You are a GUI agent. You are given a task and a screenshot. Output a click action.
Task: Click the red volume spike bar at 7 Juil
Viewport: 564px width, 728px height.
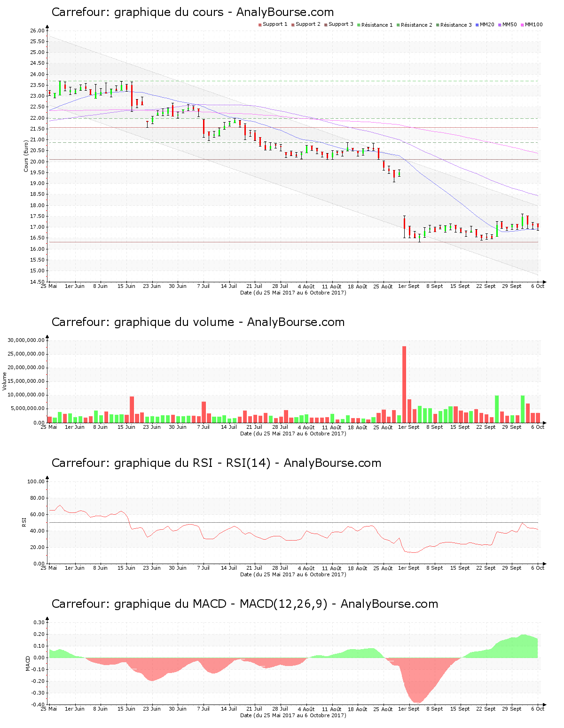[x=204, y=412]
